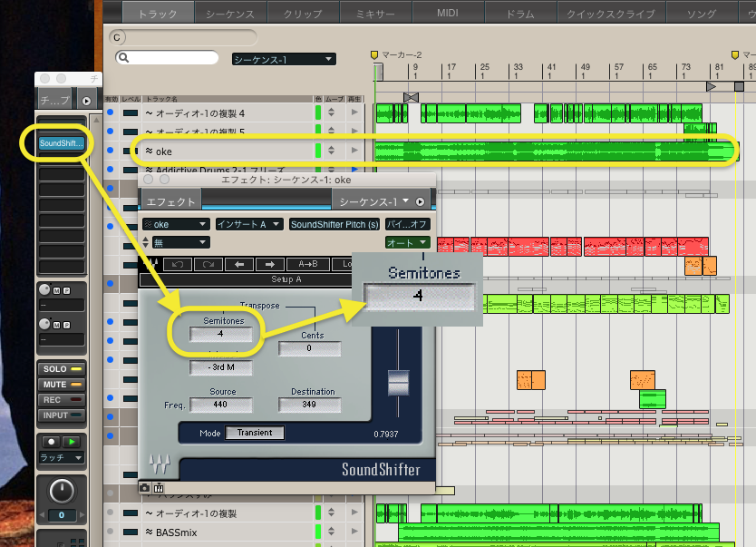Open the channel strip mini-menu arrow button
Viewport: 756px width, 547px height.
point(86,101)
